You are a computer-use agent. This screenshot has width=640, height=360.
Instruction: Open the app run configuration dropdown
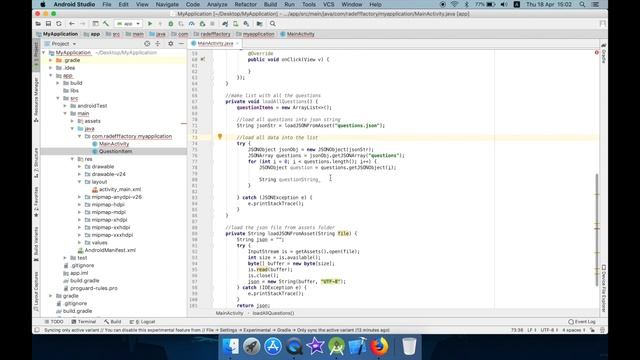[128, 24]
